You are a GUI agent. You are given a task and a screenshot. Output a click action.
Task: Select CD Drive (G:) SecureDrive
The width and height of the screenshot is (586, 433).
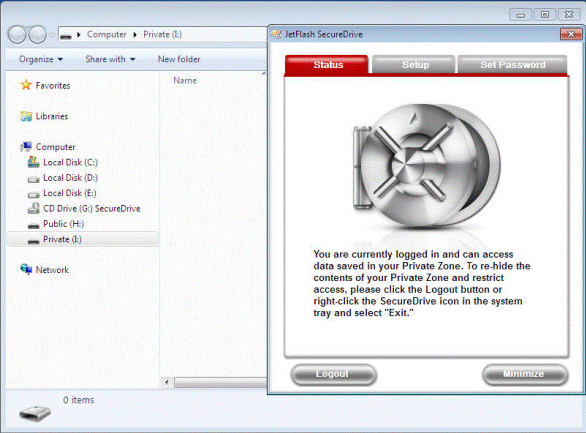tap(92, 208)
